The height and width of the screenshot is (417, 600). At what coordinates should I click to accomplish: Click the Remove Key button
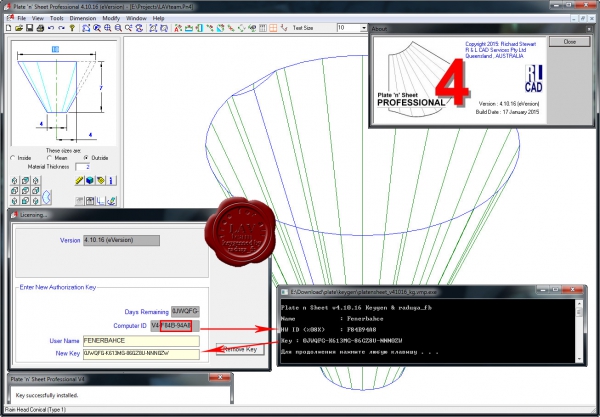(240, 349)
